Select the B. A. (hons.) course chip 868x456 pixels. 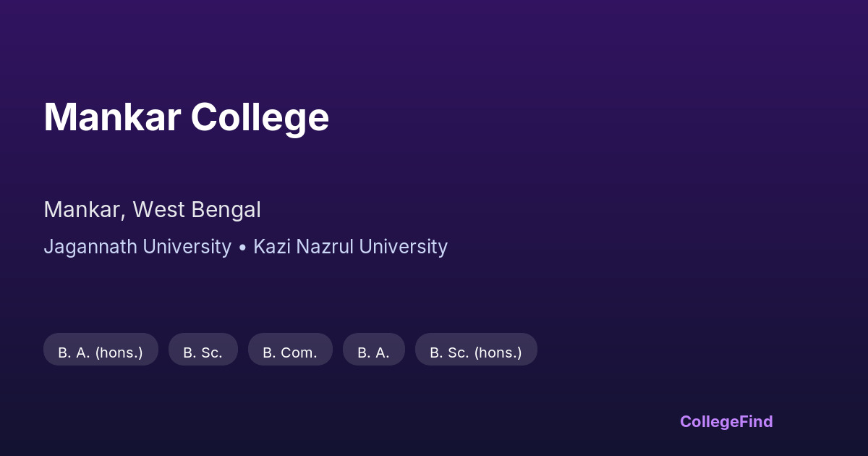[x=101, y=352]
